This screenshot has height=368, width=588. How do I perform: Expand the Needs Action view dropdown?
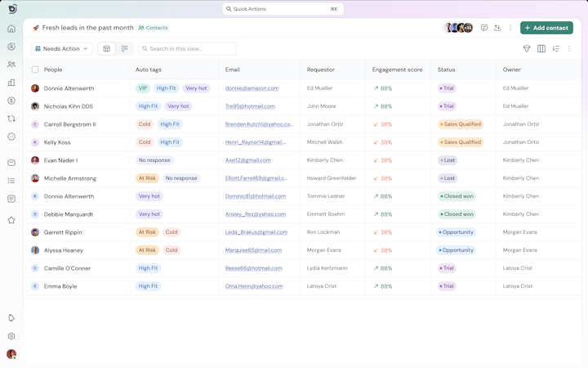(x=61, y=49)
